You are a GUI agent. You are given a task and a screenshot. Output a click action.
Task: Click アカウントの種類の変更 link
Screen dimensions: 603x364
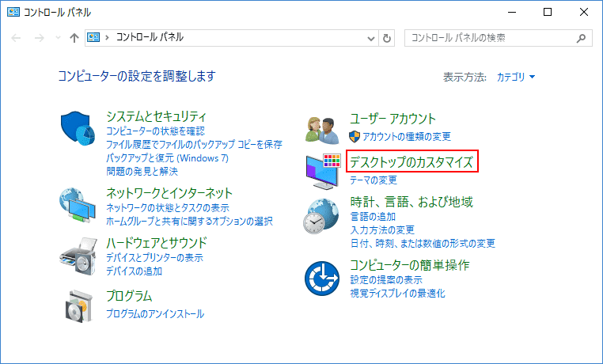tap(406, 136)
